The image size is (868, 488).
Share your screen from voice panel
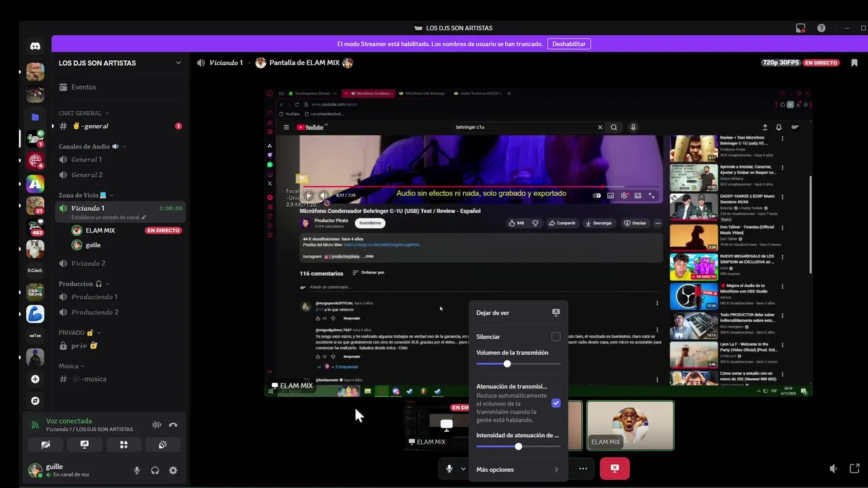pos(84,445)
